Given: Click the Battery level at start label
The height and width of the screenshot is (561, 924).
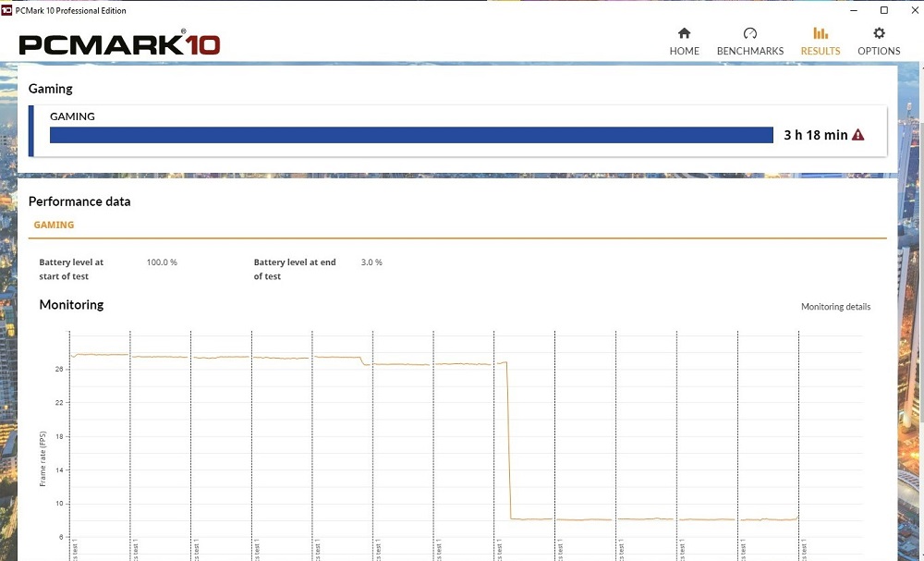Looking at the screenshot, I should click(x=71, y=269).
